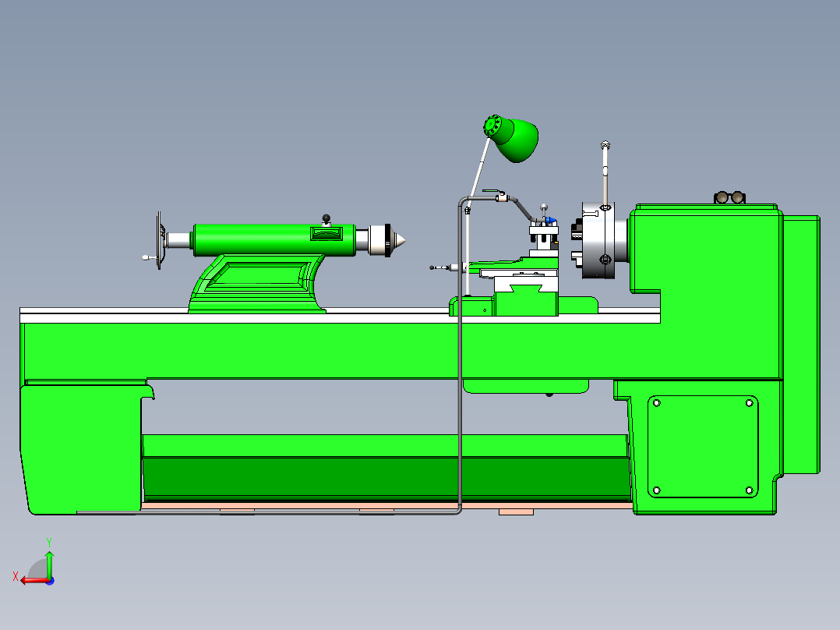The width and height of the screenshot is (840, 630).
Task: Select the tailstock quill barrel cylinder
Action: [274, 239]
